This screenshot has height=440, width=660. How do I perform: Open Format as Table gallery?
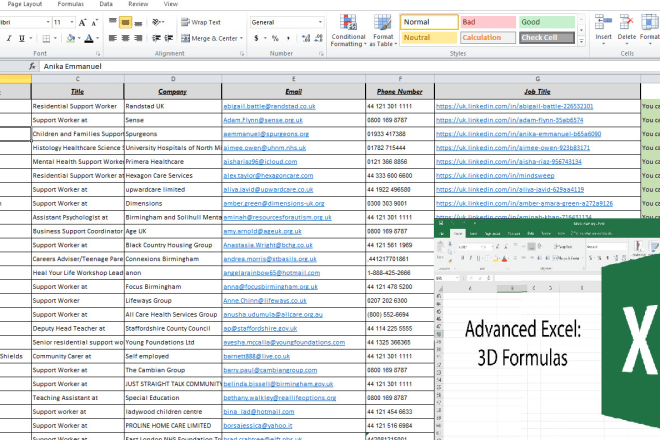coord(383,30)
